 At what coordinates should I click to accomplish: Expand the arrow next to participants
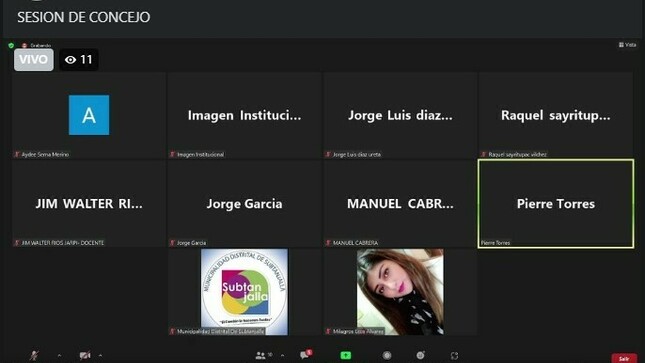pyautogui.click(x=282, y=355)
